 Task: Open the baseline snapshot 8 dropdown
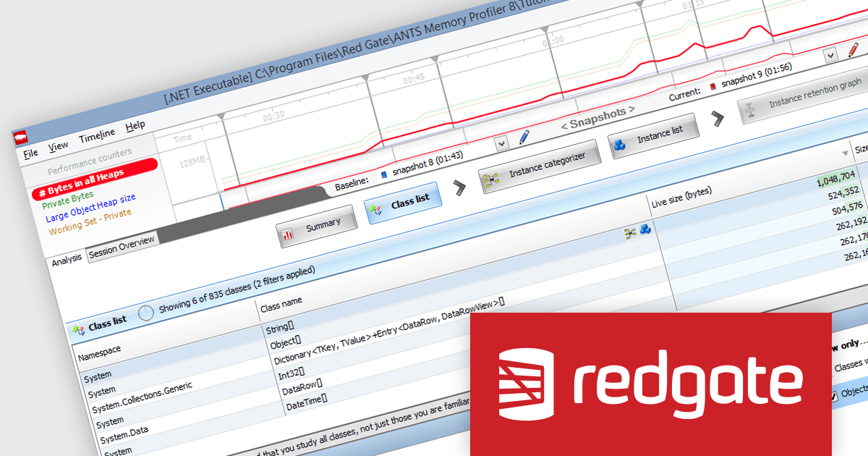coord(502,143)
